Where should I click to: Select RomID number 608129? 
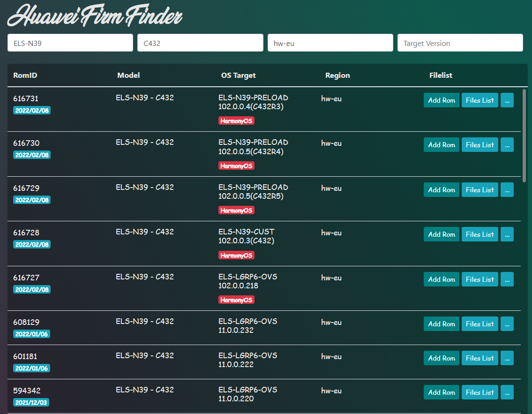[x=26, y=322]
